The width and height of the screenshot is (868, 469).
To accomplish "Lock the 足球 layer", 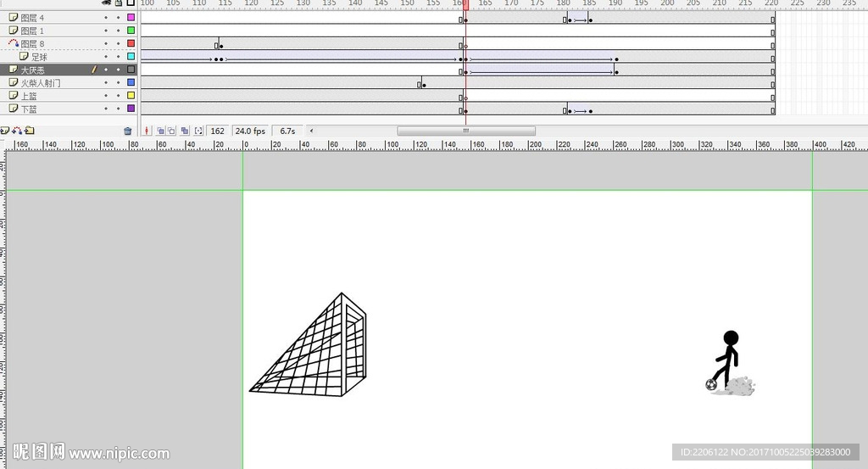I will [119, 57].
